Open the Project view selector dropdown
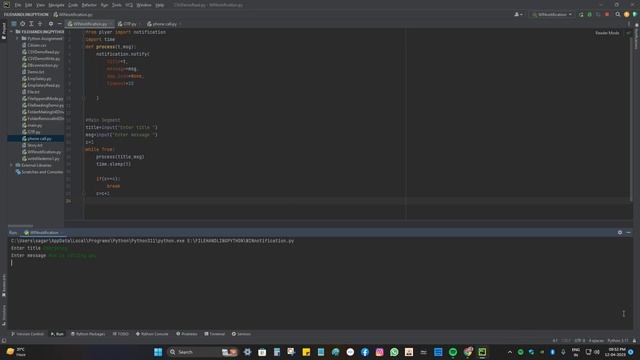 point(13,24)
